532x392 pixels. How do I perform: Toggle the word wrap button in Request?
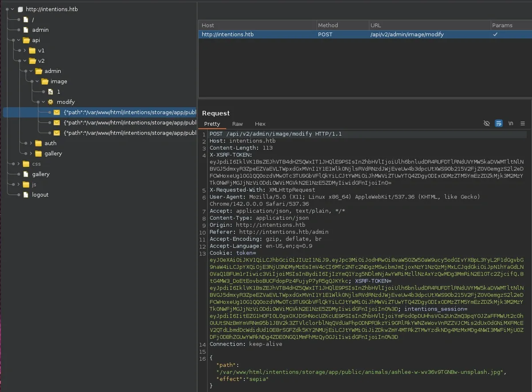pos(499,124)
